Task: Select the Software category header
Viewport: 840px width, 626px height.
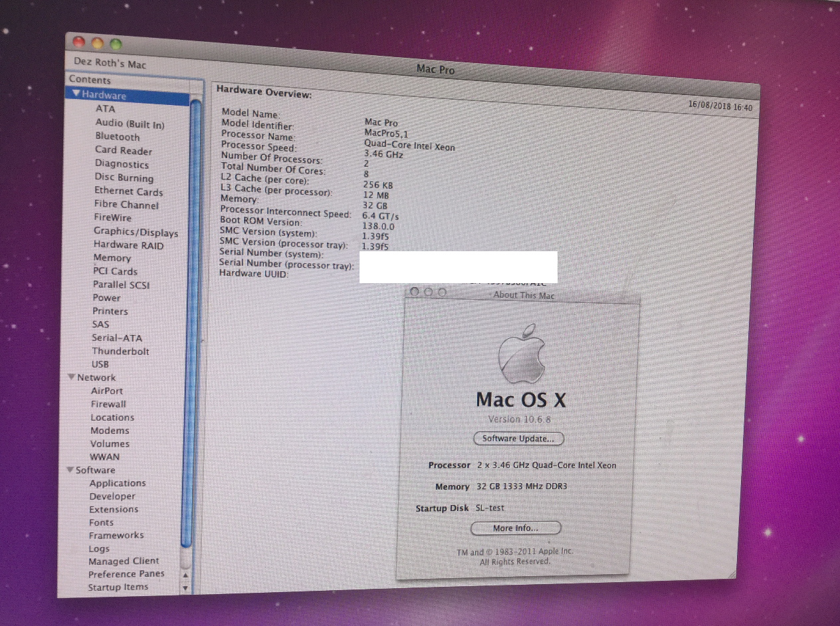Action: pos(95,470)
